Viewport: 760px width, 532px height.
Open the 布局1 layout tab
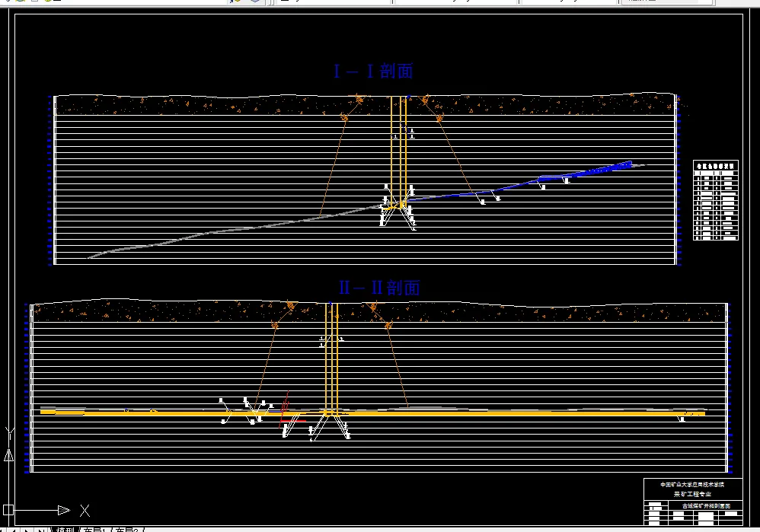94,530
